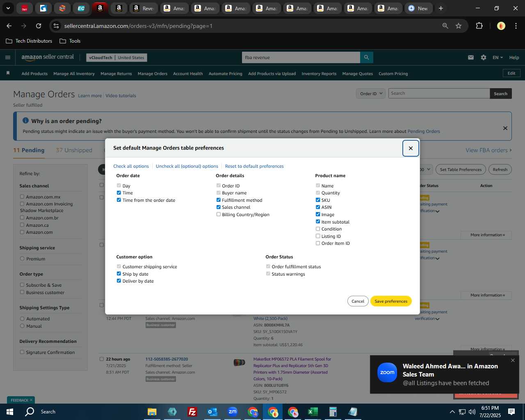Open FileZilla from taskbar
Viewport: 525px width, 420px height.
click(192, 411)
